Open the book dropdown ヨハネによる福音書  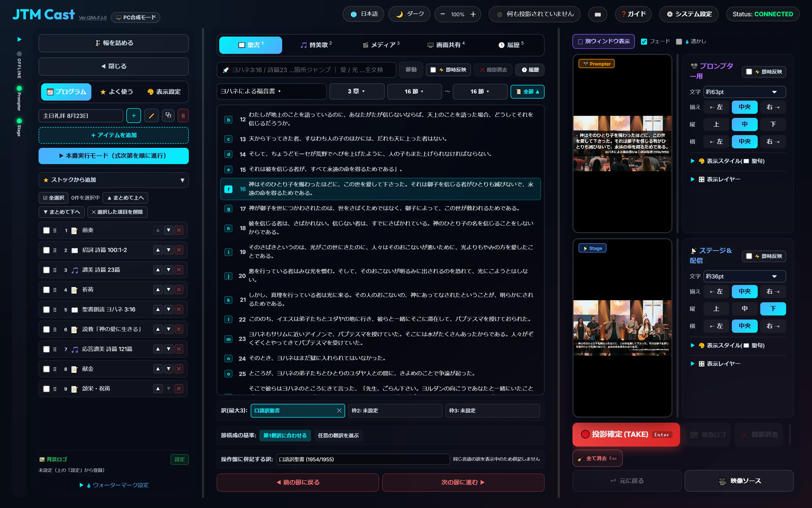point(272,91)
